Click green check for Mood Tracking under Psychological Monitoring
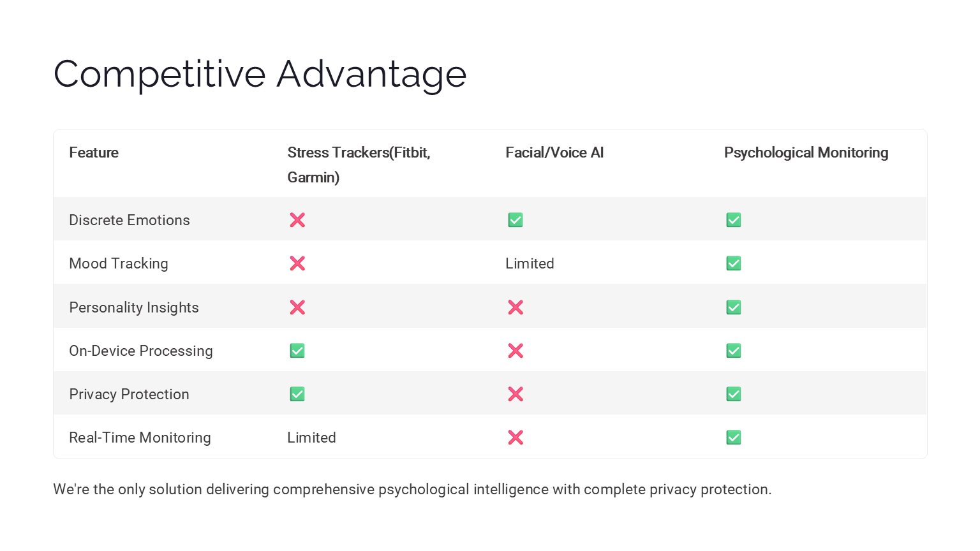 [x=734, y=263]
